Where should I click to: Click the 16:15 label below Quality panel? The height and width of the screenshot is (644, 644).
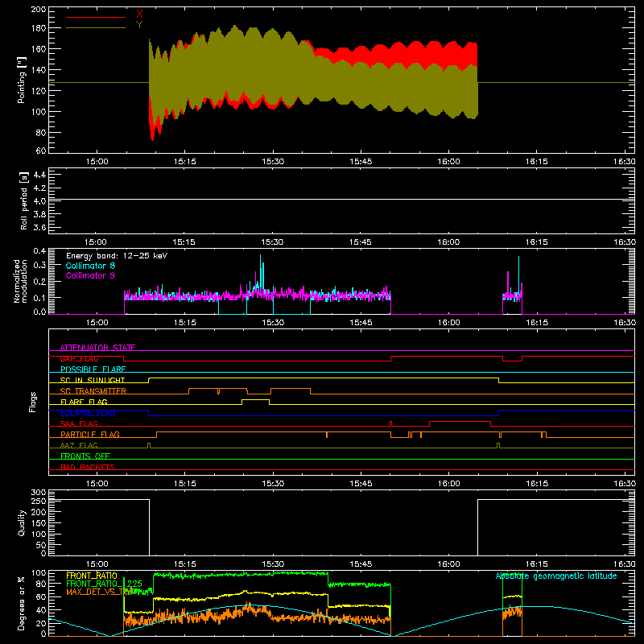[x=536, y=564]
